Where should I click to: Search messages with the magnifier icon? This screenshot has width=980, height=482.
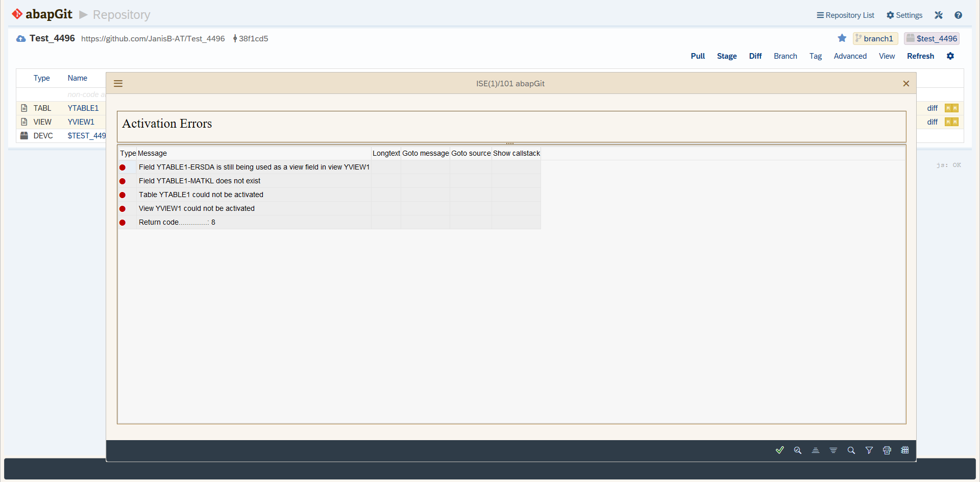click(851, 450)
